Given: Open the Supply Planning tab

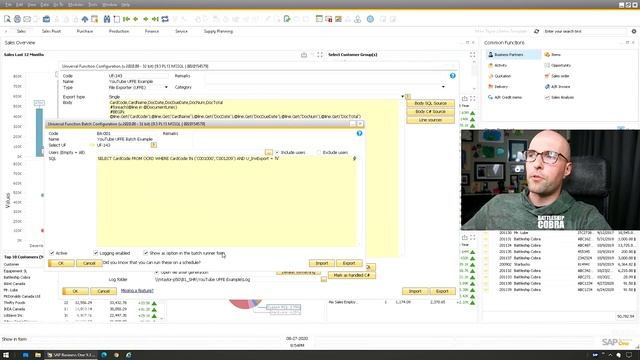Looking at the screenshot, I should pos(218,31).
